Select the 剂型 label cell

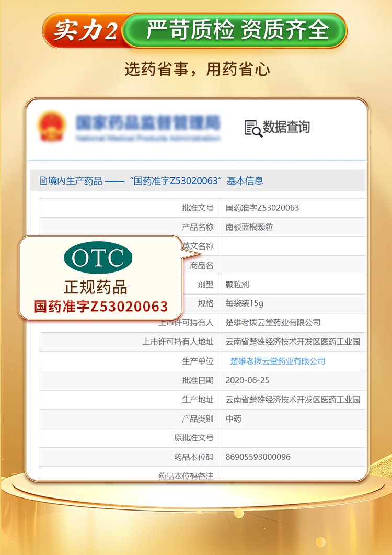205,285
